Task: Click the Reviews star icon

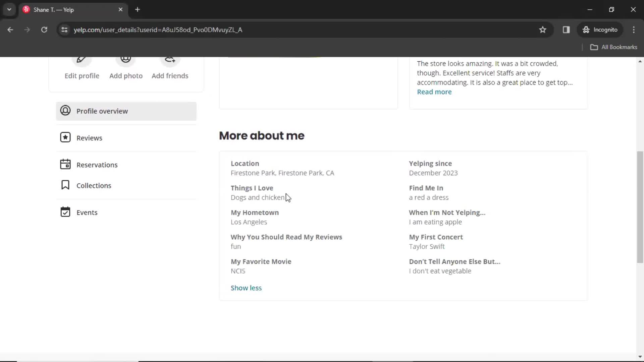Action: 65,137
